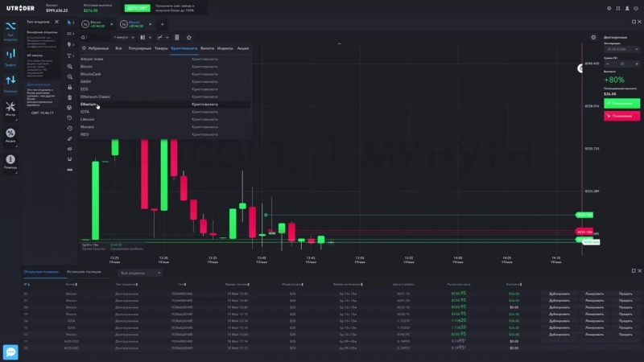Image resolution: width=644 pixels, height=362 pixels.
Task: Open the Помощь help section
Action: pos(10,162)
